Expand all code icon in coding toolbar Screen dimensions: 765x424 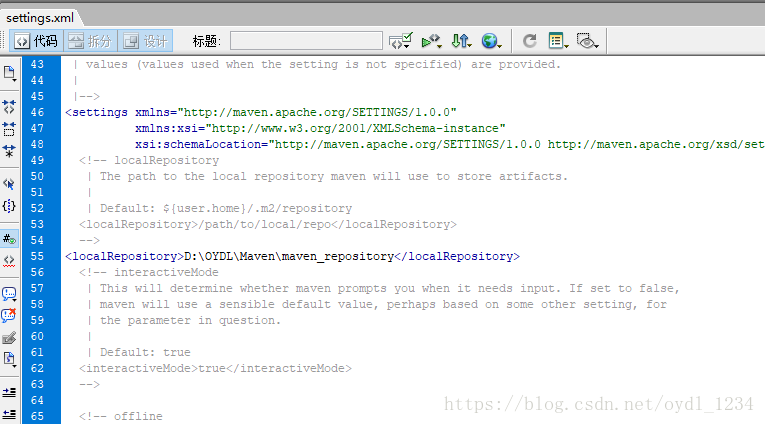click(9, 151)
